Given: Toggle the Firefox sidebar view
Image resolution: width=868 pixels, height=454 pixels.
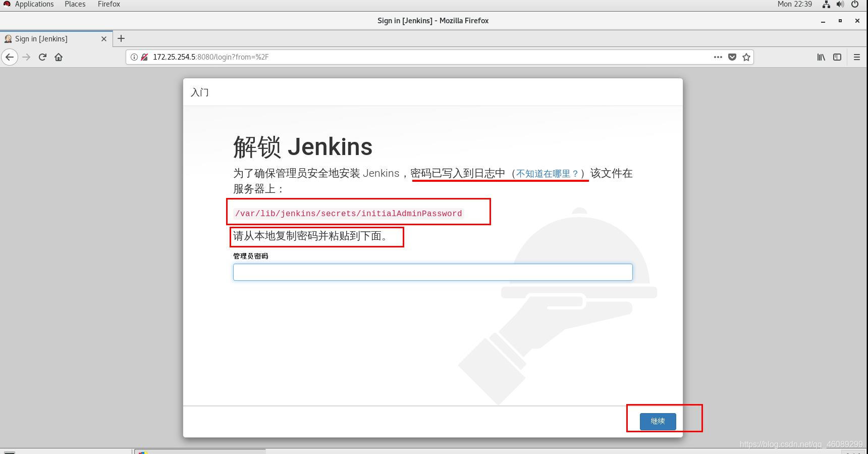Looking at the screenshot, I should coord(837,57).
